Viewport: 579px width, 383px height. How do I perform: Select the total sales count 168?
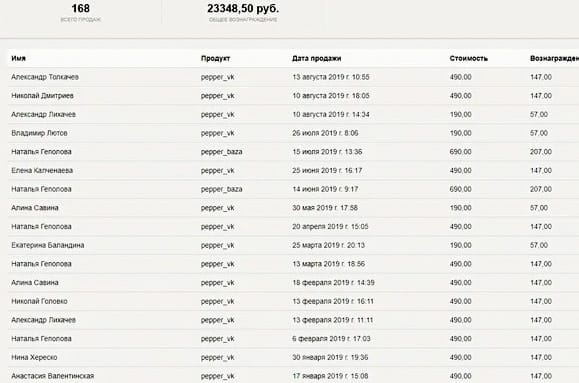coord(80,8)
